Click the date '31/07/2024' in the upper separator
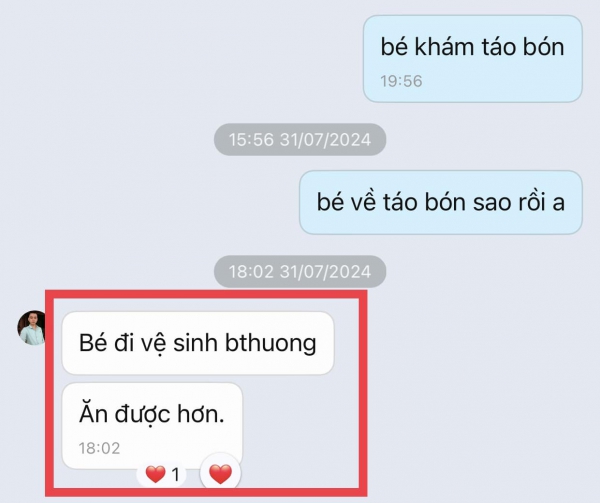The height and width of the screenshot is (503, 600). click(x=325, y=140)
